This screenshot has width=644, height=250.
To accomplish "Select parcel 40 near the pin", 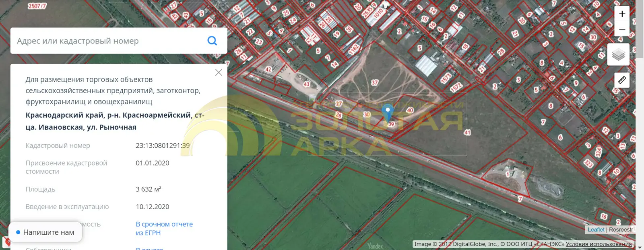I will point(410,110).
